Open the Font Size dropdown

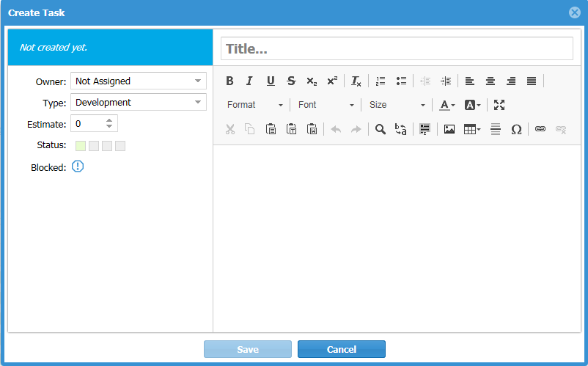pos(397,105)
